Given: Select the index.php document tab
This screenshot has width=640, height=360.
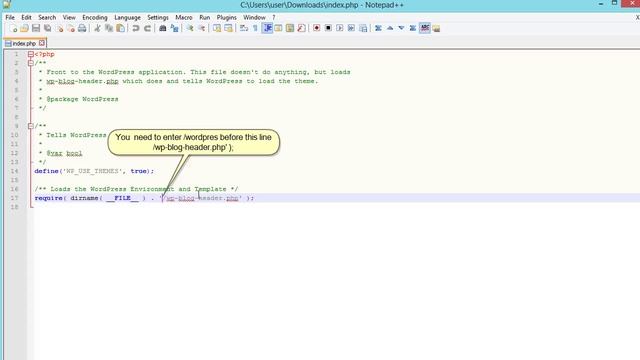Looking at the screenshot, I should pyautogui.click(x=24, y=43).
